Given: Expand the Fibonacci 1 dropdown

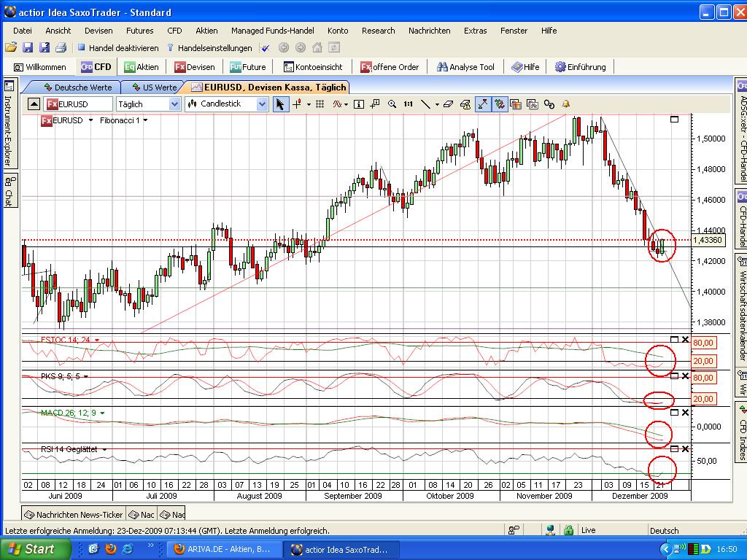Looking at the screenshot, I should click(146, 120).
